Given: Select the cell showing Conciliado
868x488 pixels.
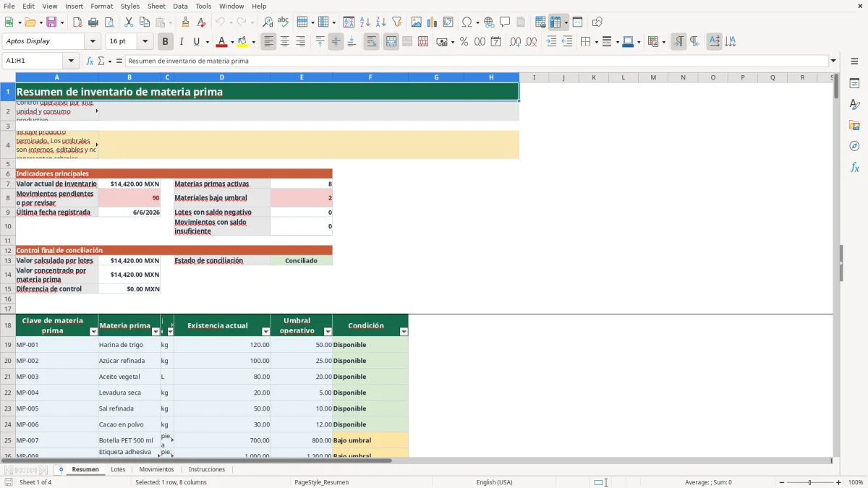Looking at the screenshot, I should (x=301, y=260).
